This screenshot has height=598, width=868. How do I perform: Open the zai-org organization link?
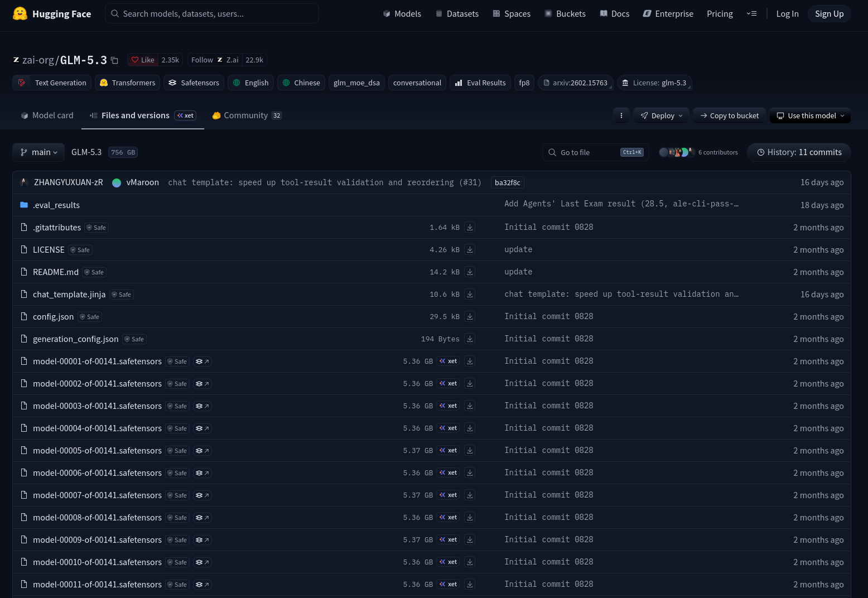[x=38, y=60]
